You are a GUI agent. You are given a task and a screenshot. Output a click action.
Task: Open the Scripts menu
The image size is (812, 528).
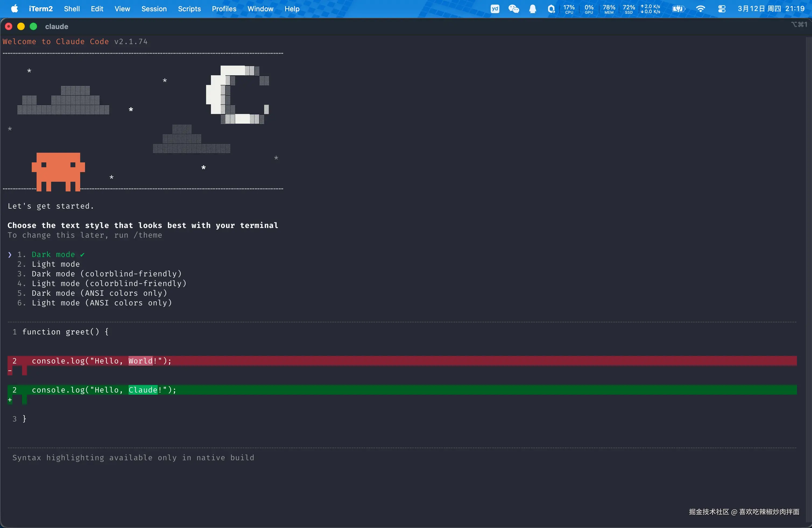[189, 9]
